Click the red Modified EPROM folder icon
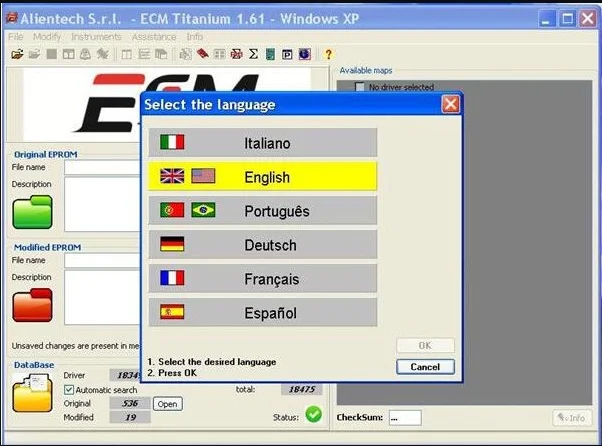The image size is (602, 446). point(32,305)
